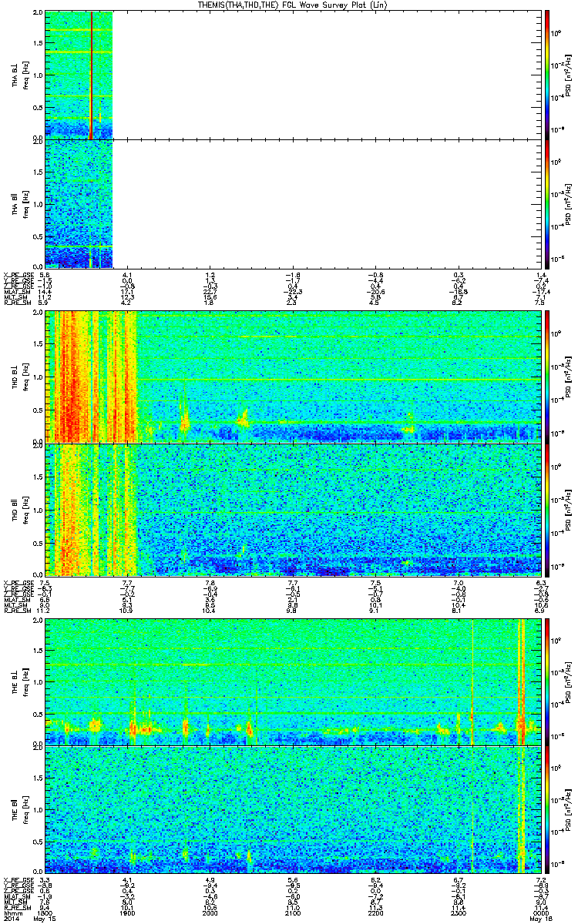
Task: Click the bright vertical burst at end of THE B⊥
Action: (x=522, y=681)
